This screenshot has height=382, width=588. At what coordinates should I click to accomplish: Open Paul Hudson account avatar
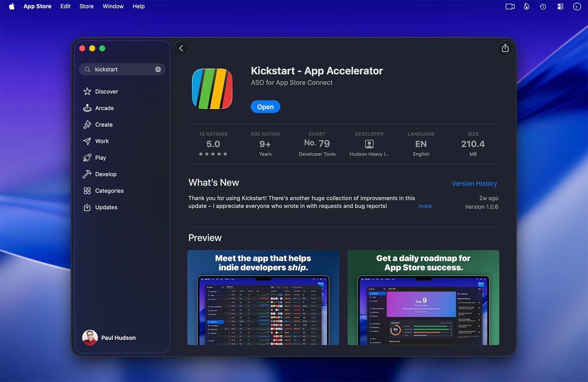pos(90,338)
